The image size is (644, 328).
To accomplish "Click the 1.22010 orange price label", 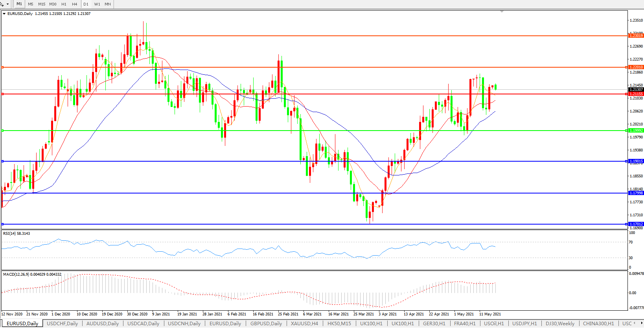I will (636, 67).
